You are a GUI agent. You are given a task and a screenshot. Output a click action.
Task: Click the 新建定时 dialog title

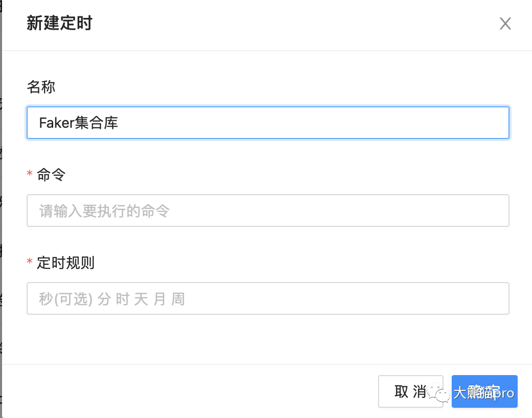(59, 24)
